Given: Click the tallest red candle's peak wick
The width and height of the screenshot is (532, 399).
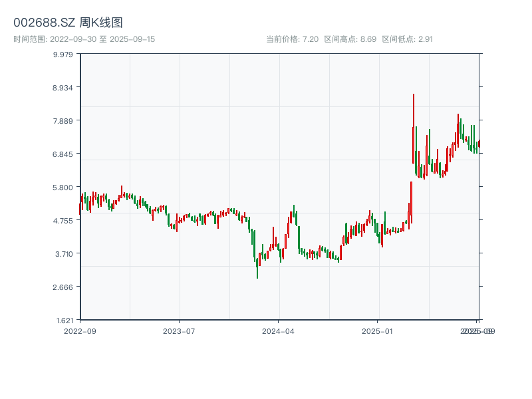Looking at the screenshot, I should 414,96.
